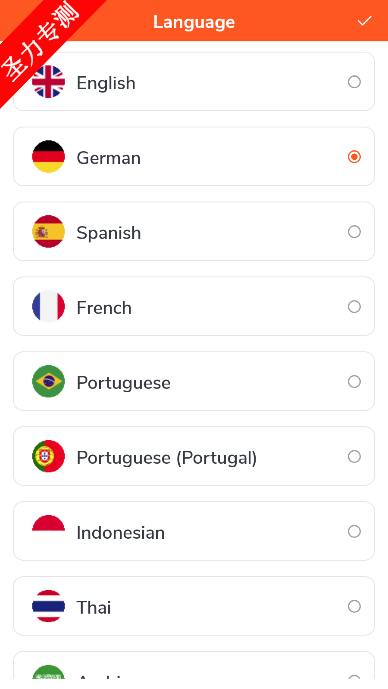Select the Spanish radio button
The width and height of the screenshot is (388, 689).
(354, 232)
